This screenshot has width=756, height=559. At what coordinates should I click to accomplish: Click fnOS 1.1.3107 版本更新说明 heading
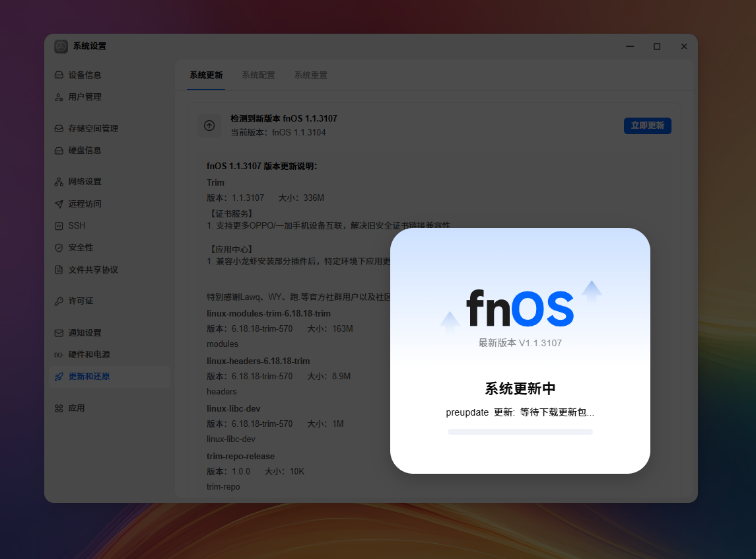262,166
